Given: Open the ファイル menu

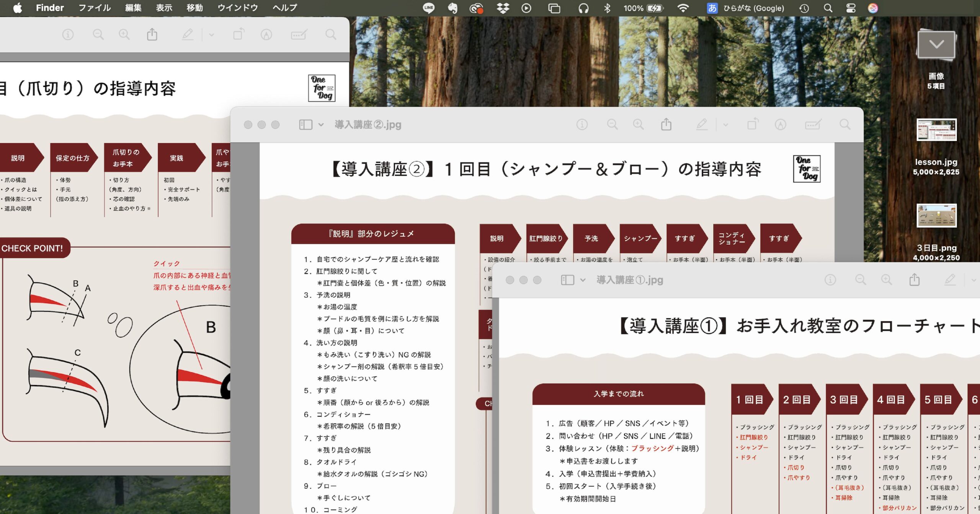Looking at the screenshot, I should [95, 8].
